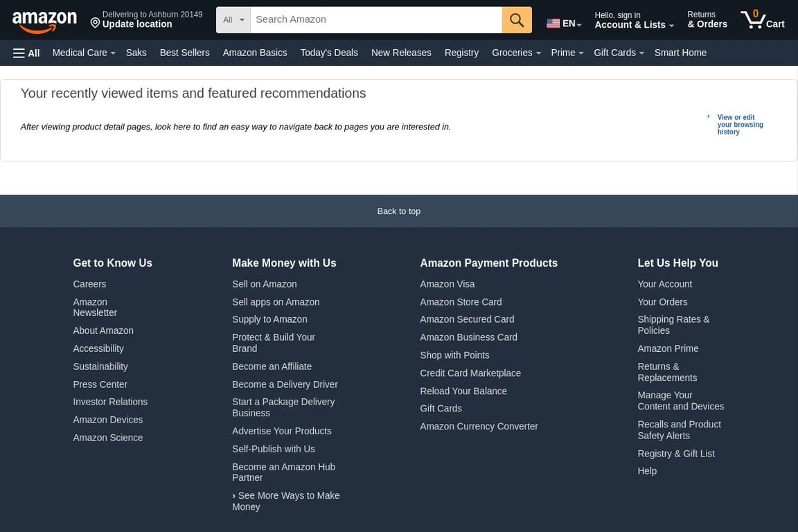Open Amazon Basics in the nav bar

click(x=254, y=53)
